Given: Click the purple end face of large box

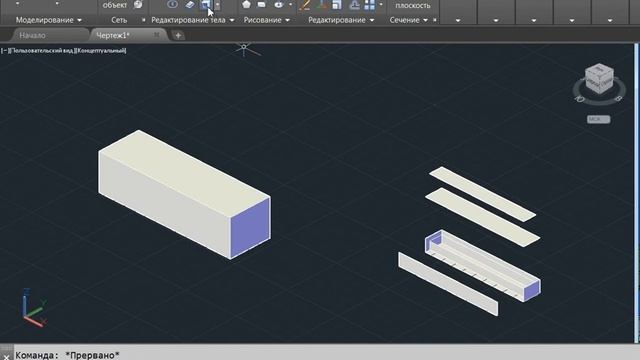Looking at the screenshot, I should (250, 229).
